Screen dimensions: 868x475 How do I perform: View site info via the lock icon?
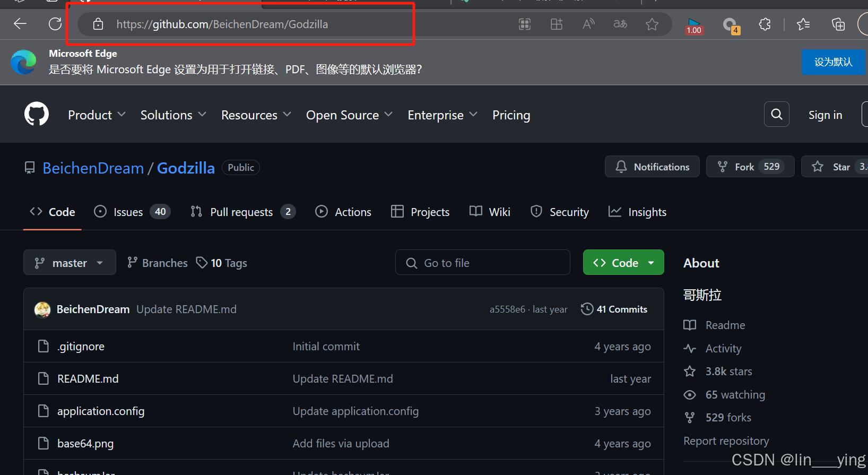tap(98, 24)
